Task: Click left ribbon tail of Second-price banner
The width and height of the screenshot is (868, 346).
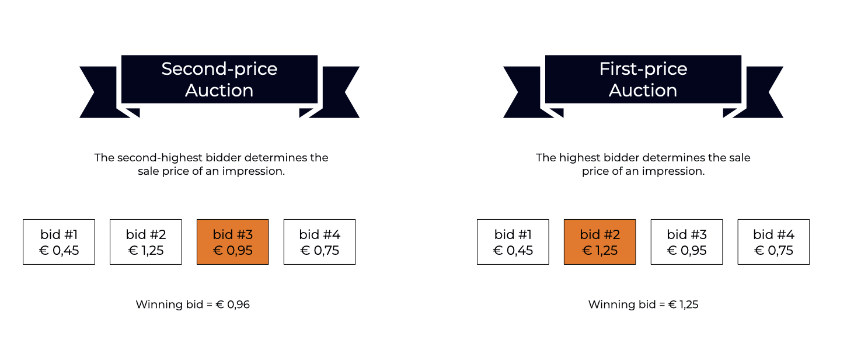Action: click(x=100, y=92)
